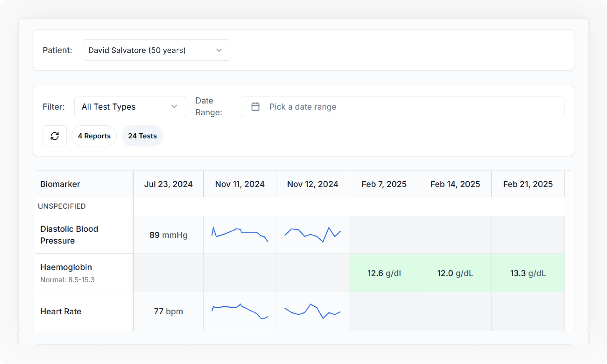
Task: Select the 77 bpm heart rate value
Action: click(x=168, y=311)
